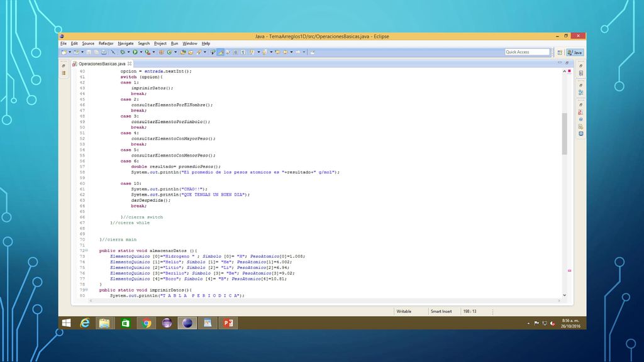
Task: Open the Source menu
Action: click(x=88, y=43)
